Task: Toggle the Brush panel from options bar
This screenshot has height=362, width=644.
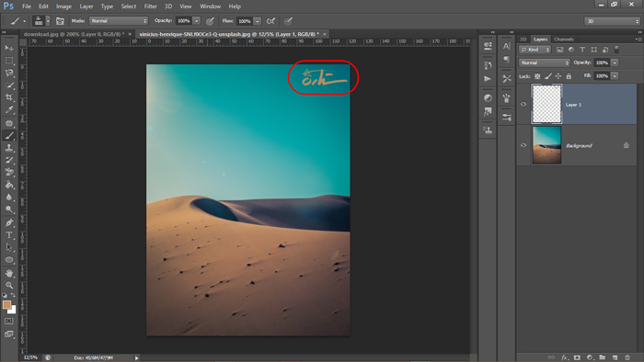Action: tap(60, 21)
